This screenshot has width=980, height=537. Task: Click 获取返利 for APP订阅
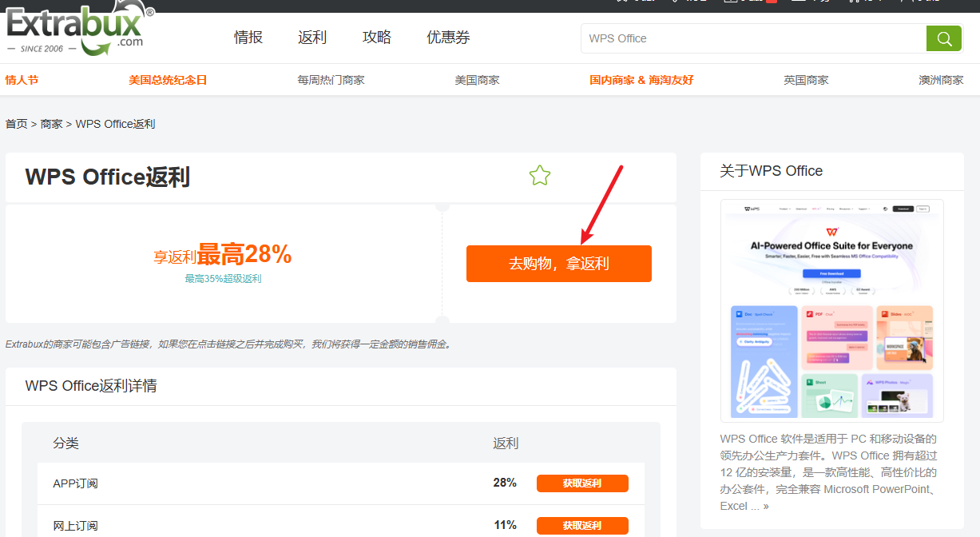point(582,483)
